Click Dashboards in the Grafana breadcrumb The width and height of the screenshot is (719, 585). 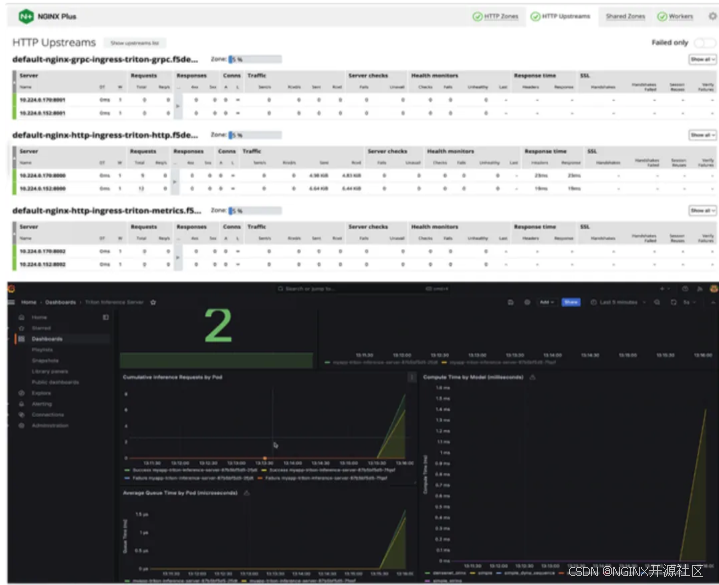[x=61, y=302]
